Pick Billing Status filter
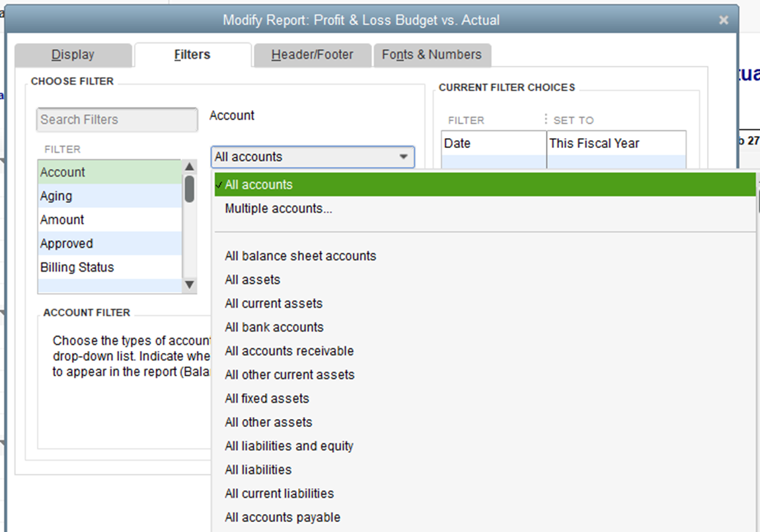This screenshot has height=532, width=760. 77,268
